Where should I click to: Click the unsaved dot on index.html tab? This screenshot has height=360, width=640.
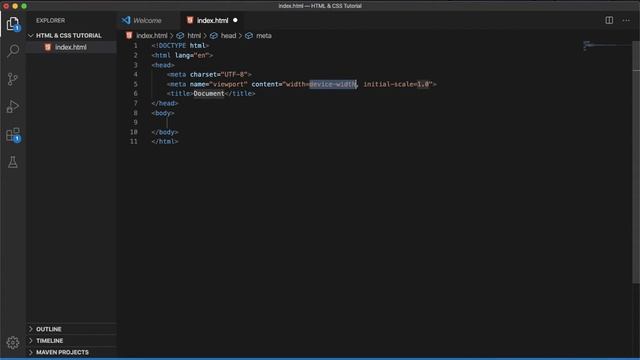(235, 20)
